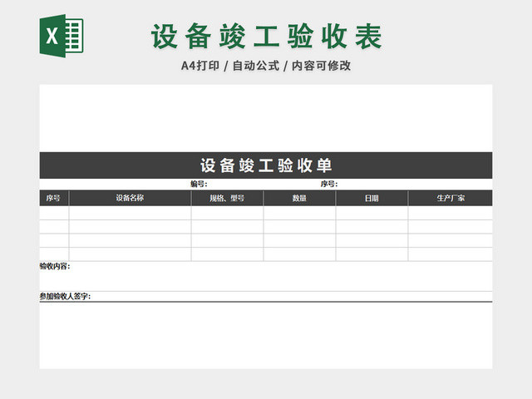This screenshot has height=399, width=532.
Task: Click the 序号: label beside 编号
Action: pyautogui.click(x=329, y=184)
